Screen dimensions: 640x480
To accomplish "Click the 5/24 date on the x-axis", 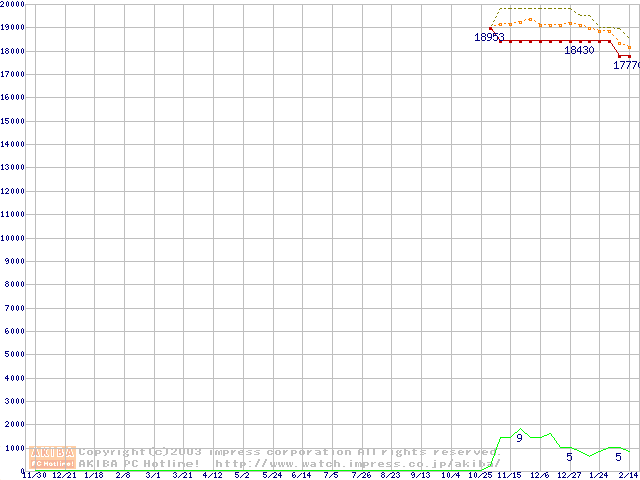I will click(272, 475).
